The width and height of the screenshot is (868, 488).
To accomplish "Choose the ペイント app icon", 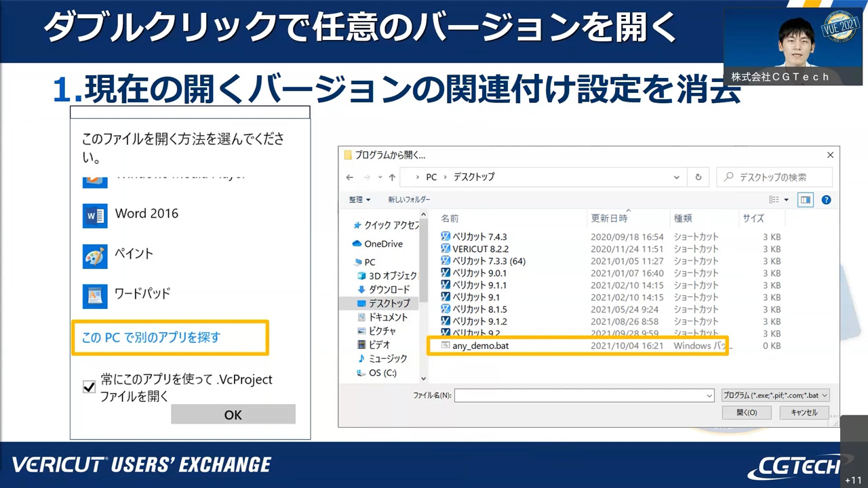I will [x=95, y=256].
